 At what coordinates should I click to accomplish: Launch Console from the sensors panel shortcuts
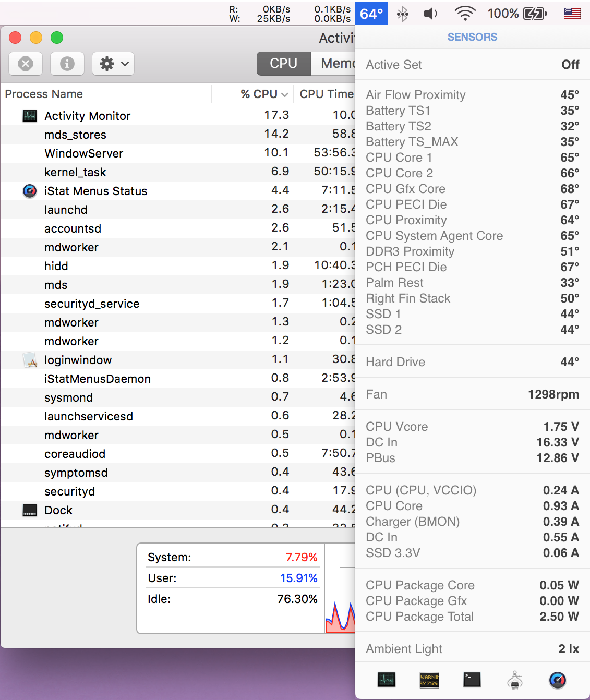click(429, 680)
